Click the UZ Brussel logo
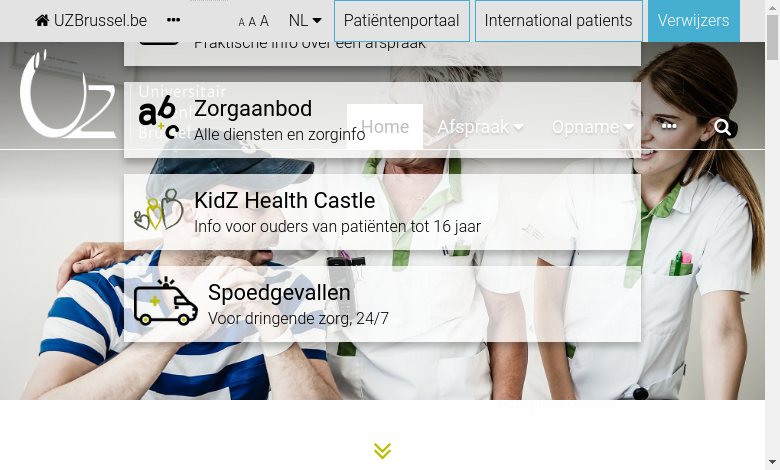 68,94
